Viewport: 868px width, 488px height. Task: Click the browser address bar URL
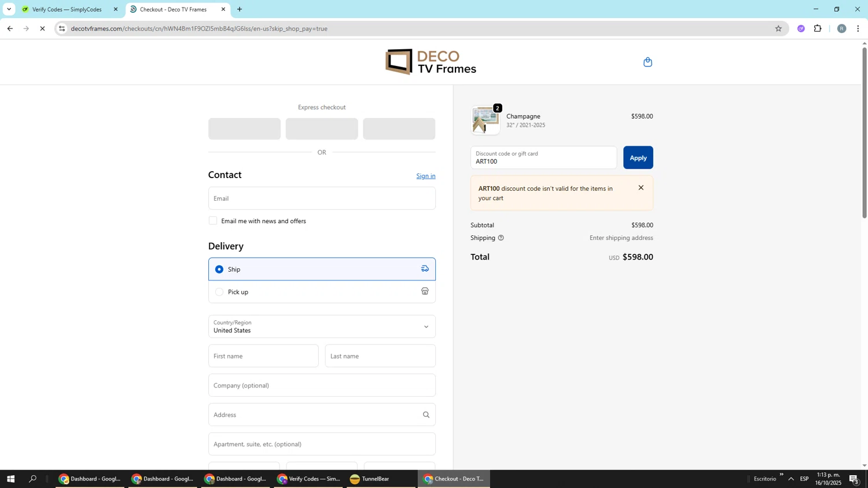pos(199,28)
